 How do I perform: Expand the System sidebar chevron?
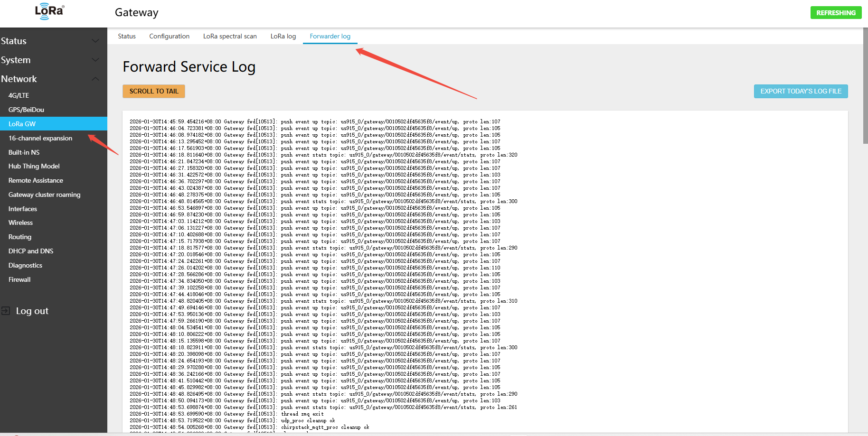(x=95, y=60)
